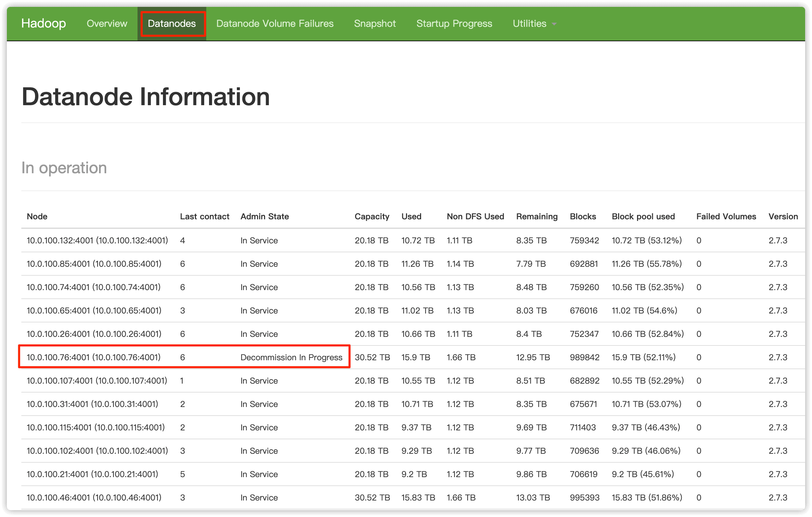This screenshot has width=812, height=517.
Task: Click the Datanode Information heading
Action: click(x=146, y=97)
